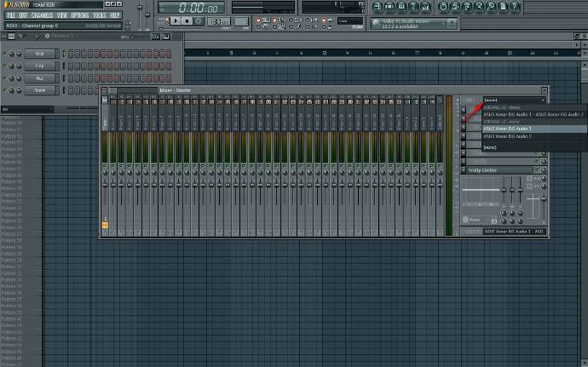
Task: Open the mixer shortcut icon in toolbar
Action: pos(425,6)
